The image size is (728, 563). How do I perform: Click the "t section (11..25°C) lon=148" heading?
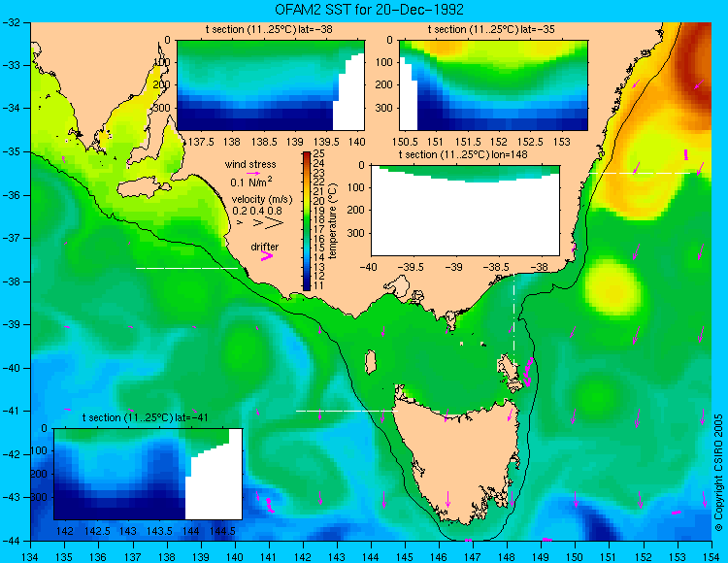(463, 154)
